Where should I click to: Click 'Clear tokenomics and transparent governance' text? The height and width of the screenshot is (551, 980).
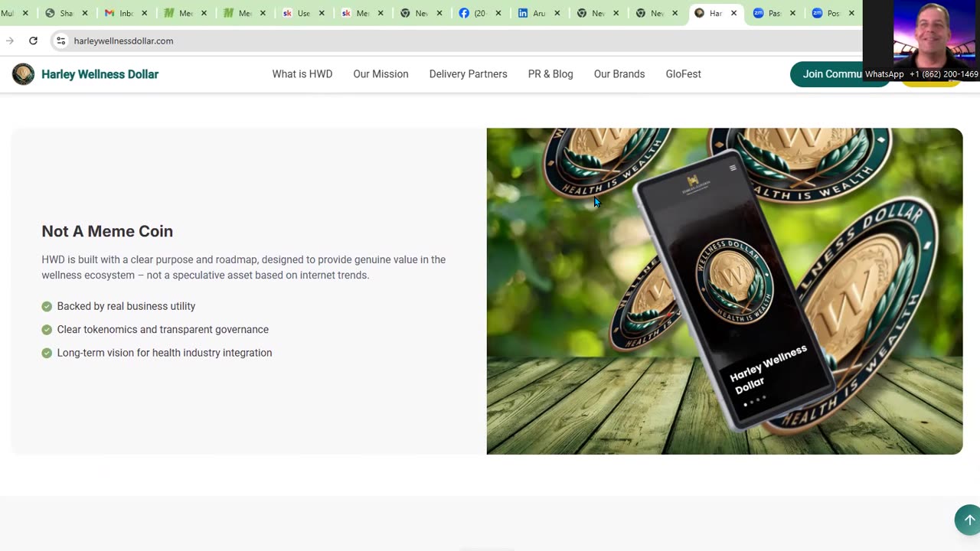click(163, 330)
